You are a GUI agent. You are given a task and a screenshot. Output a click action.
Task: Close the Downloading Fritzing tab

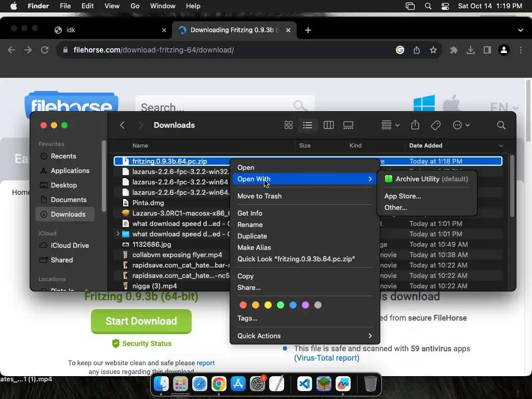click(x=288, y=30)
